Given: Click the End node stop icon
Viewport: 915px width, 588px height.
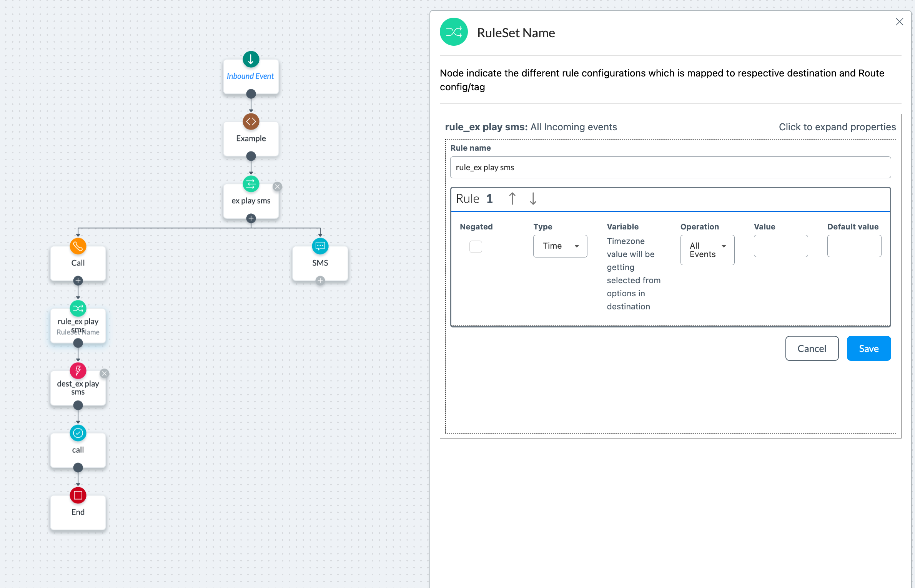Looking at the screenshot, I should click(x=78, y=495).
